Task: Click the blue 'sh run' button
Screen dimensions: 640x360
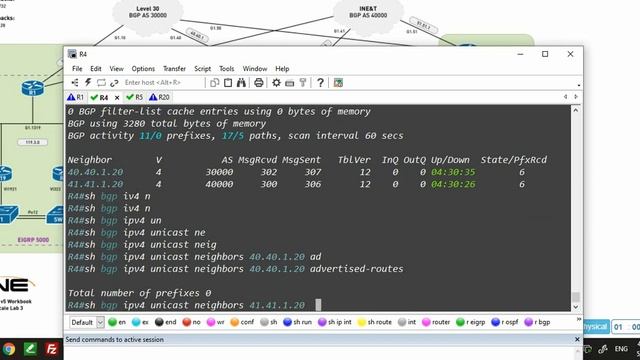Action: (x=298, y=322)
